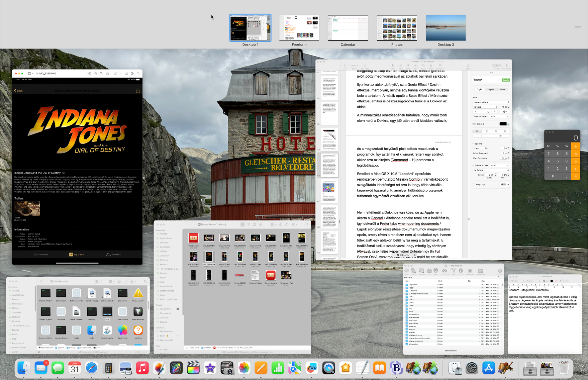Image resolution: width=588 pixels, height=380 pixels.
Task: Open iMovie in the Dock
Action: tap(210, 368)
